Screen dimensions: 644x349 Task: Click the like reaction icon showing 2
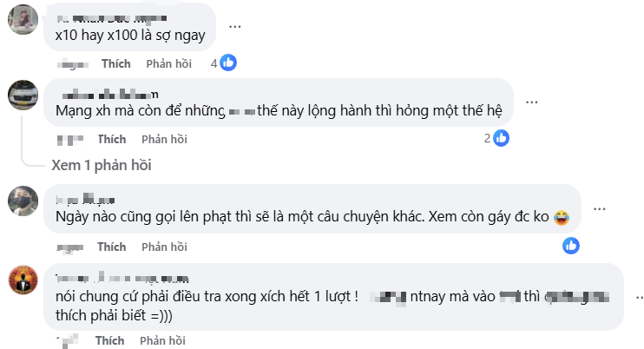(x=501, y=138)
